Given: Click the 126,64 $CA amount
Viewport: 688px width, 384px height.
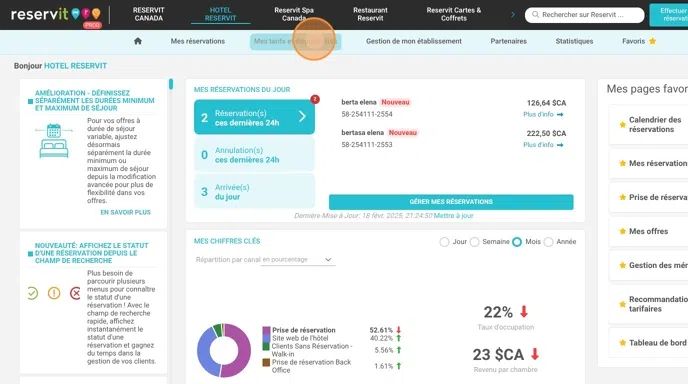Looking at the screenshot, I should click(546, 103).
